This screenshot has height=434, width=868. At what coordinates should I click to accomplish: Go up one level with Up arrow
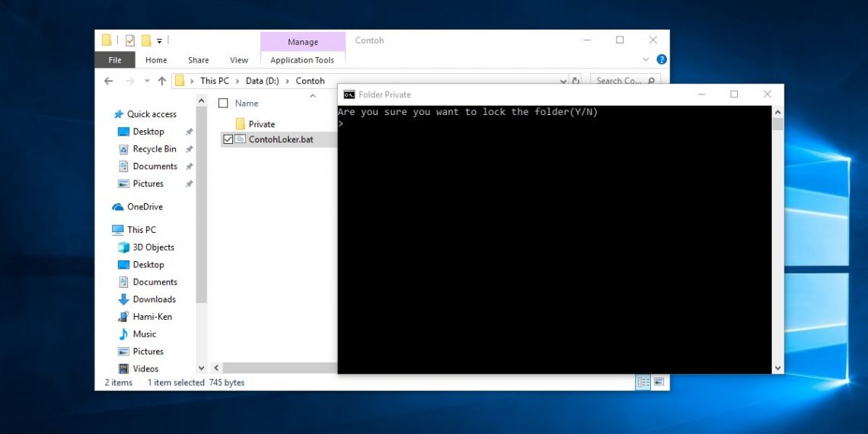point(161,81)
